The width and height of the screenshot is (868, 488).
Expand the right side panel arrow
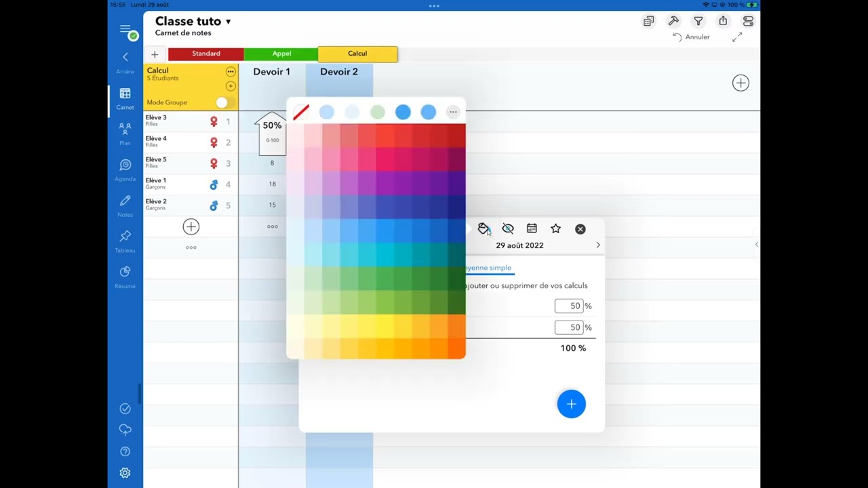pyautogui.click(x=756, y=245)
